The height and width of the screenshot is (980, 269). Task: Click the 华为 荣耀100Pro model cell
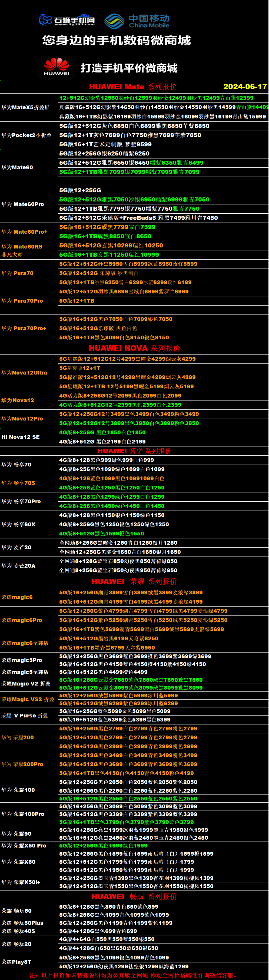(29, 814)
